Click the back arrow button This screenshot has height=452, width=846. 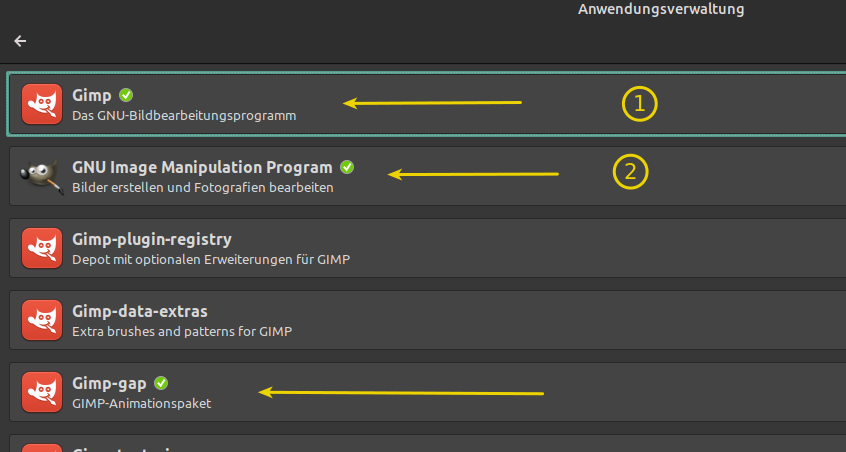click(x=20, y=41)
